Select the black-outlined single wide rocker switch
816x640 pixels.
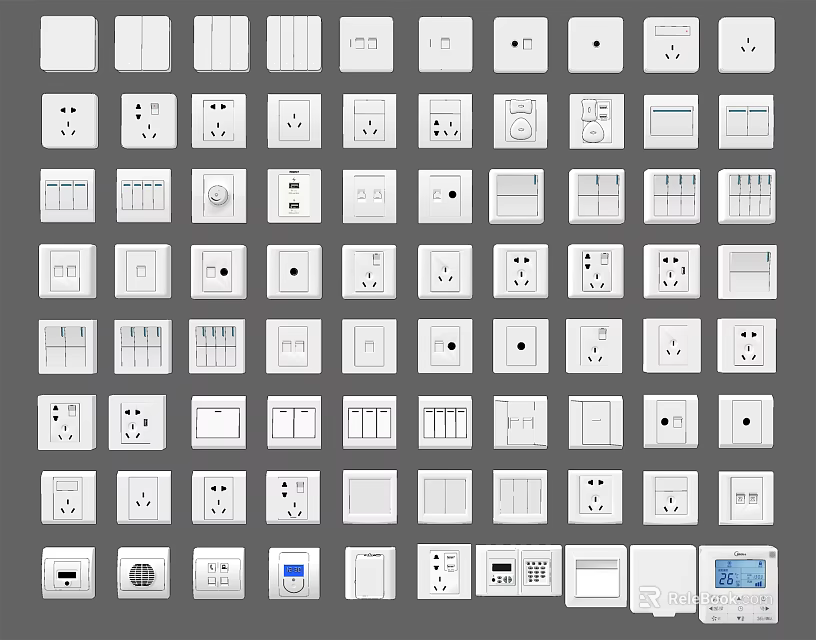point(219,422)
